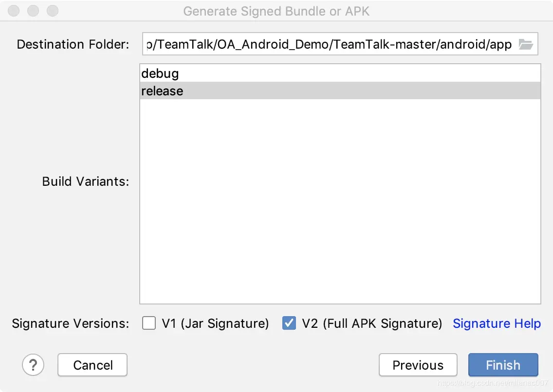
Task: Close the Generate Signed Bundle dialog window
Action: point(14,11)
